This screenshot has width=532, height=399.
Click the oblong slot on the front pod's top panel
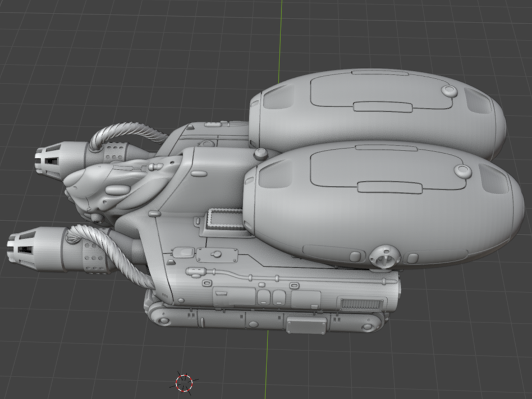point(389,187)
